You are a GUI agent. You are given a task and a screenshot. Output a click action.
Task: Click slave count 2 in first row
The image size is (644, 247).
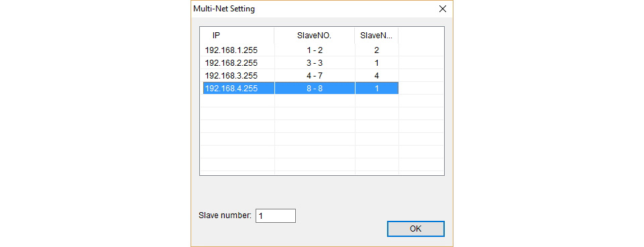376,50
